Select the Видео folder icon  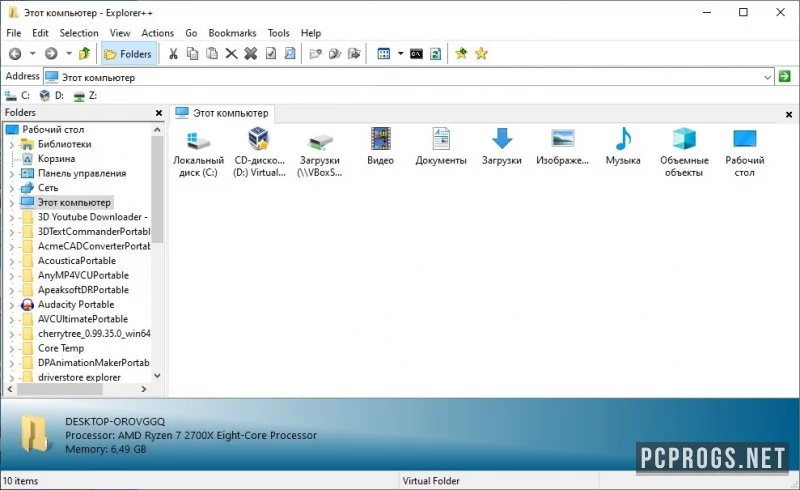click(x=381, y=147)
